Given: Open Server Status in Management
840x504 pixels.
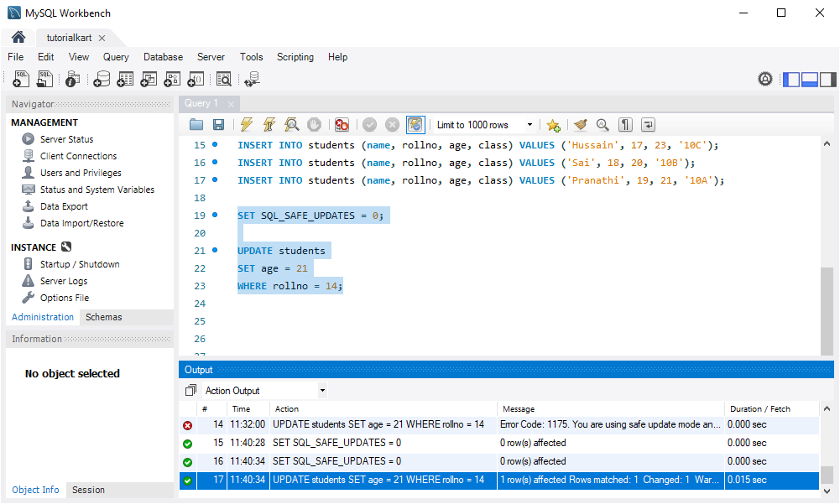Looking at the screenshot, I should pos(66,139).
